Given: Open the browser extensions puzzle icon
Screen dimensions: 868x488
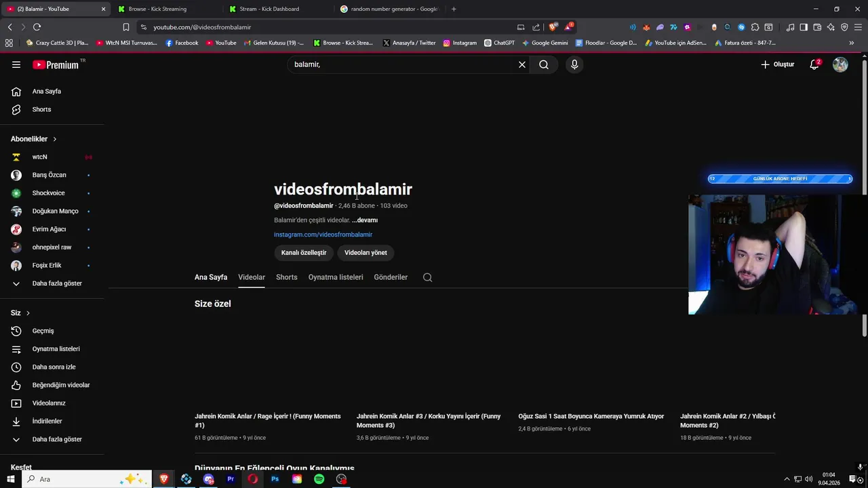Looking at the screenshot, I should pos(755,27).
